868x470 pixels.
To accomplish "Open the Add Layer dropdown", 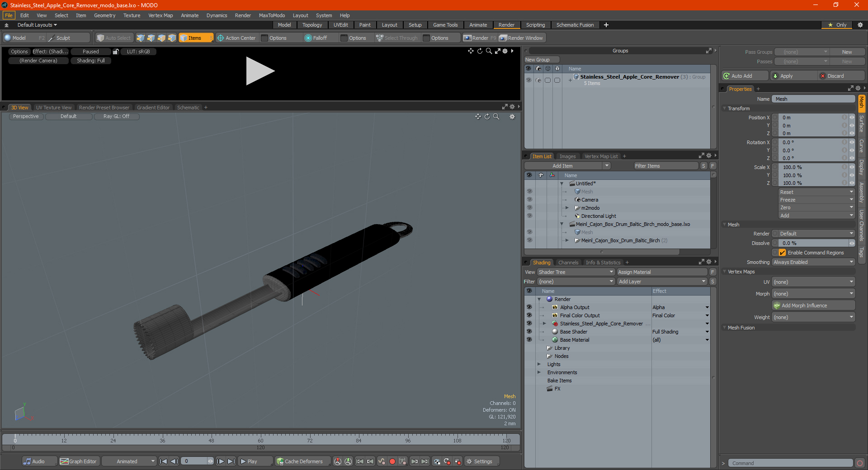I will tap(662, 282).
